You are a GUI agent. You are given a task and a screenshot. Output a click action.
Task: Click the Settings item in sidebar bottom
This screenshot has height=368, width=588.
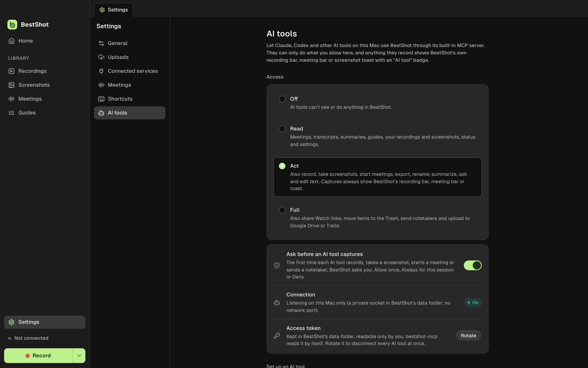click(x=45, y=322)
